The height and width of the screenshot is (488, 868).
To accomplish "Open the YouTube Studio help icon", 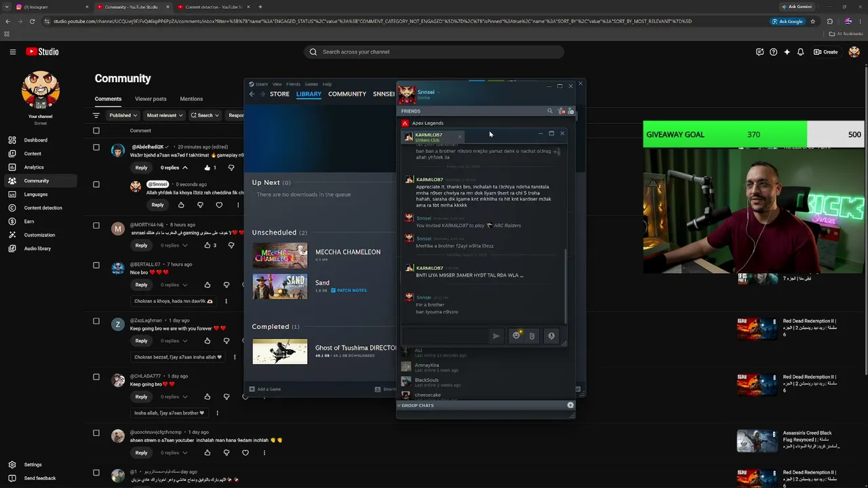I will coord(773,52).
